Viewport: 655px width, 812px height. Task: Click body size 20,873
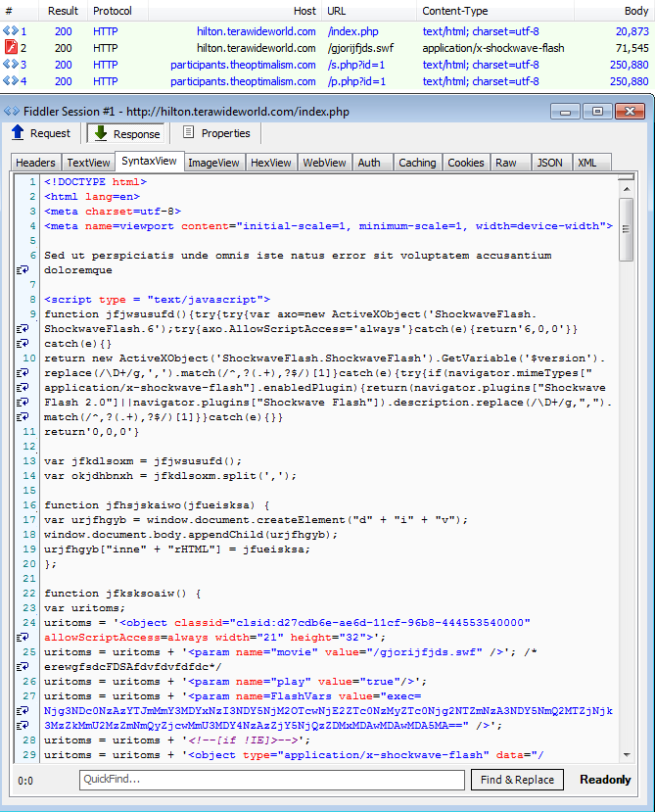(x=632, y=31)
